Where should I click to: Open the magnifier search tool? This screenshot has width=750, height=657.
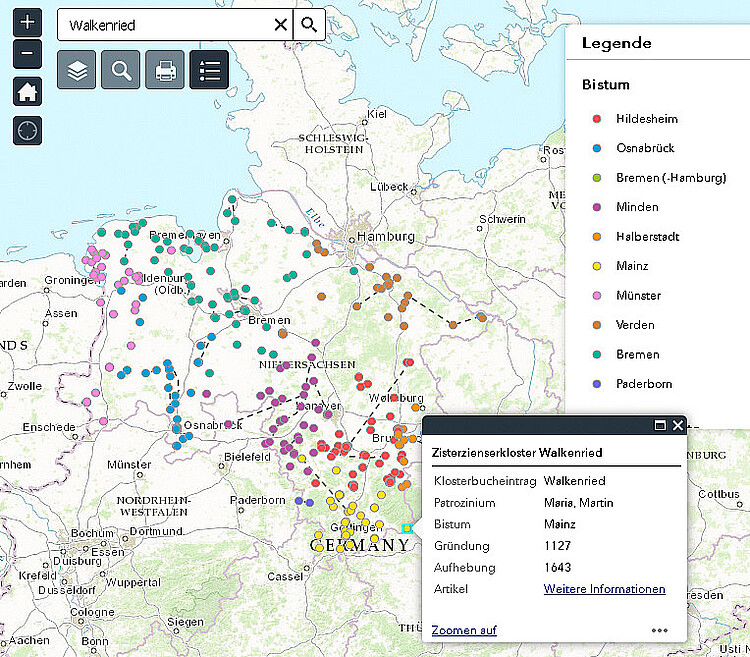[x=121, y=70]
